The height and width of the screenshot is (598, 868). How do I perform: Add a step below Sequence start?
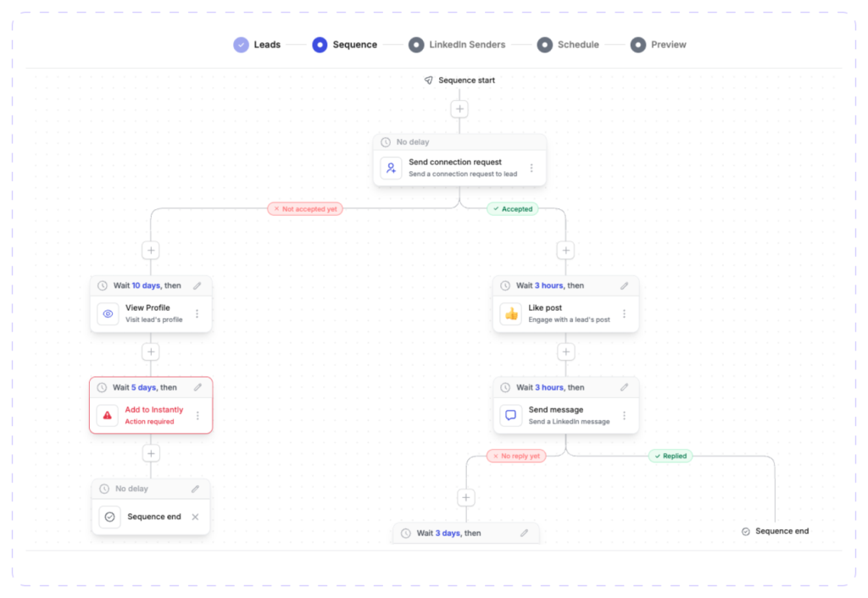(459, 109)
